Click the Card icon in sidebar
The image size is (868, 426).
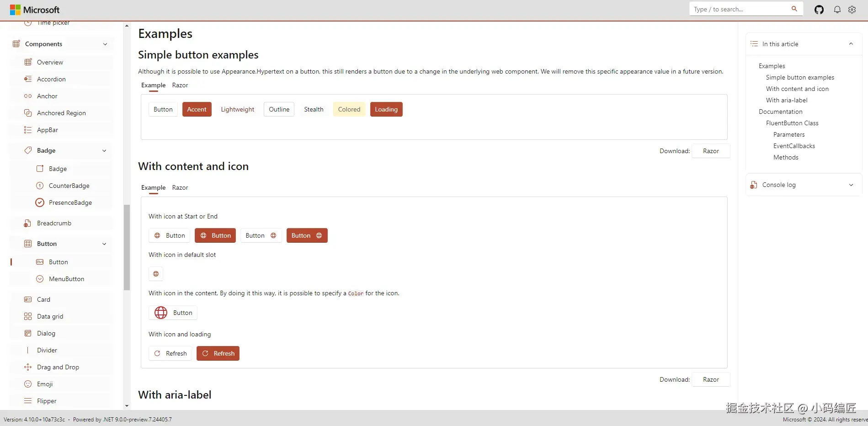click(28, 299)
